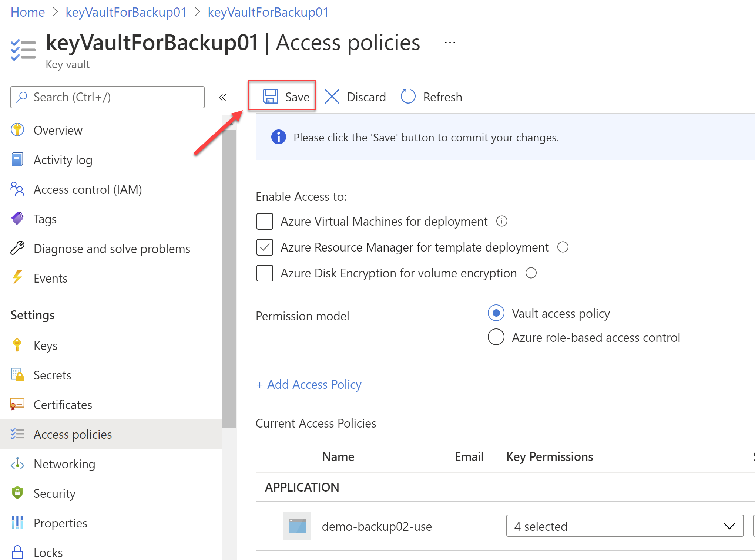Viewport: 755px width, 560px height.
Task: Select Vault access policy radio button
Action: click(x=496, y=313)
